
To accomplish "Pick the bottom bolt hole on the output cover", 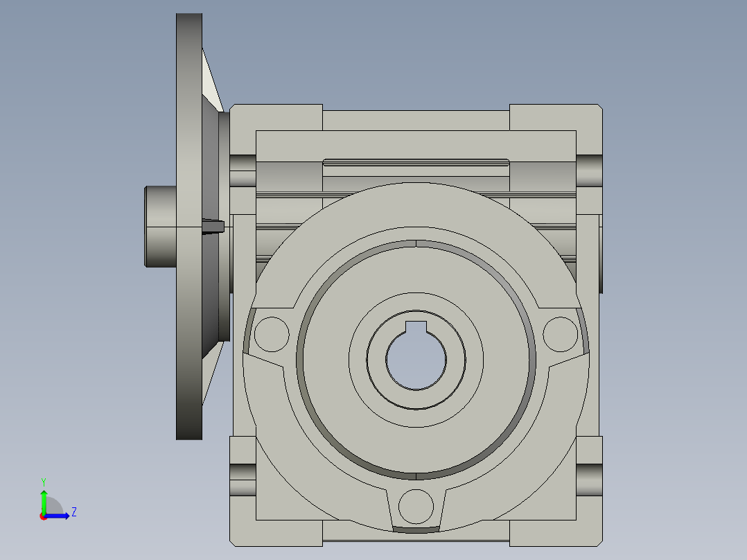I will (x=416, y=506).
